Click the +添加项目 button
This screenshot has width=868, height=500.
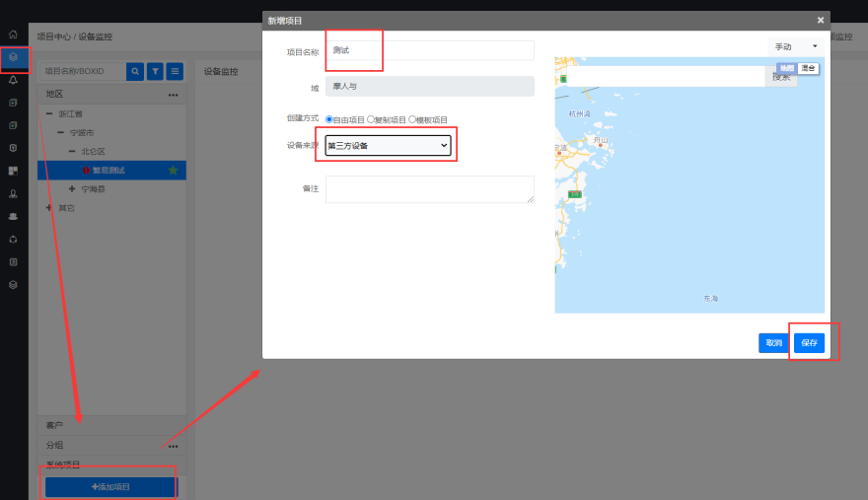click(x=110, y=487)
